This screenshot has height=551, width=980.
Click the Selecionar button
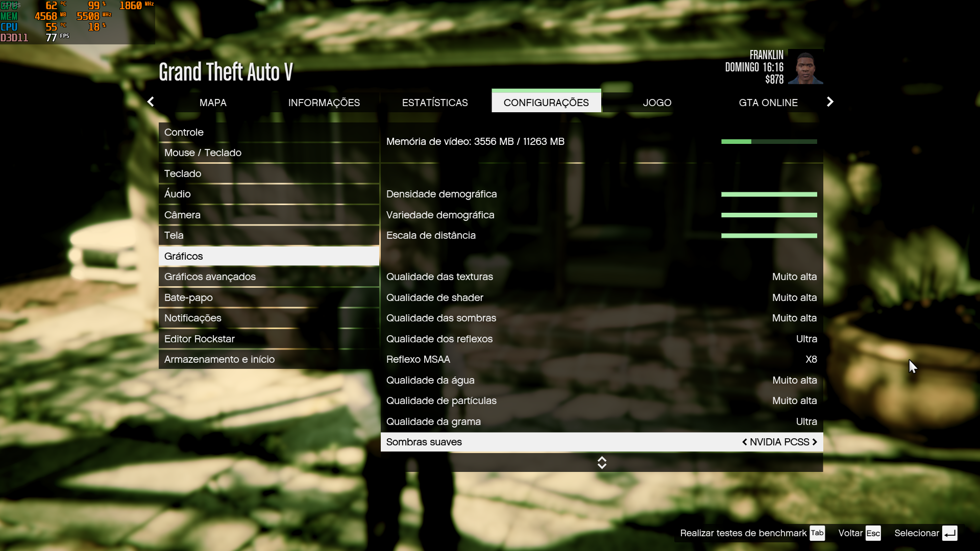(917, 533)
